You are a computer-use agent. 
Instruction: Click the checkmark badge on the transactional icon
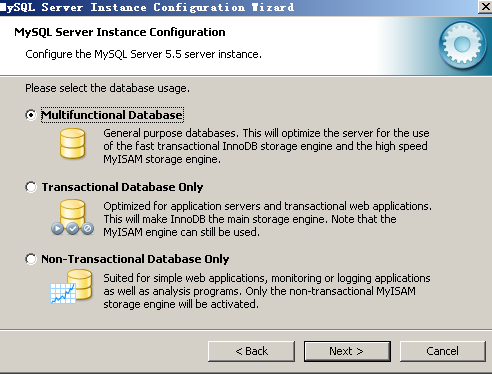pyautogui.click(x=73, y=229)
